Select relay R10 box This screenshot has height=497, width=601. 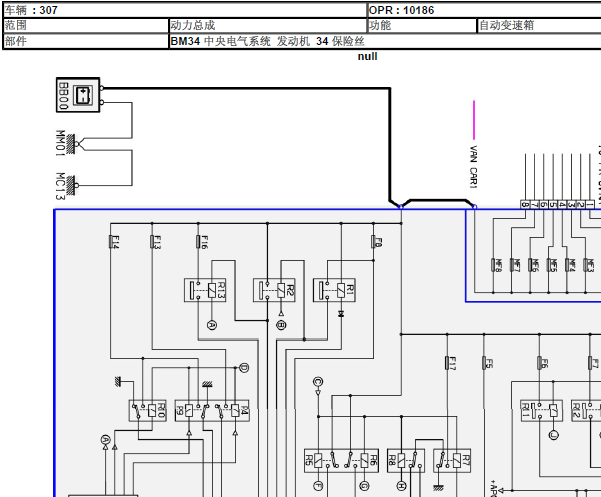[x=148, y=411]
